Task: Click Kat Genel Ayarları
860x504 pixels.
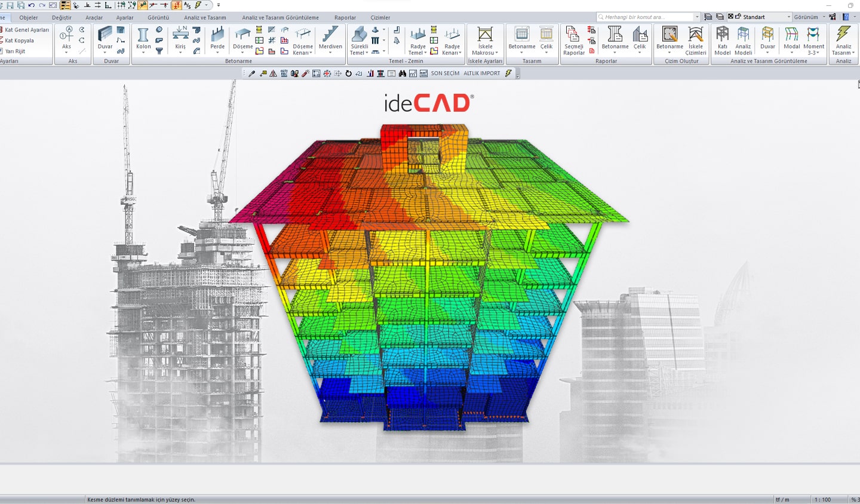Action: coord(25,30)
